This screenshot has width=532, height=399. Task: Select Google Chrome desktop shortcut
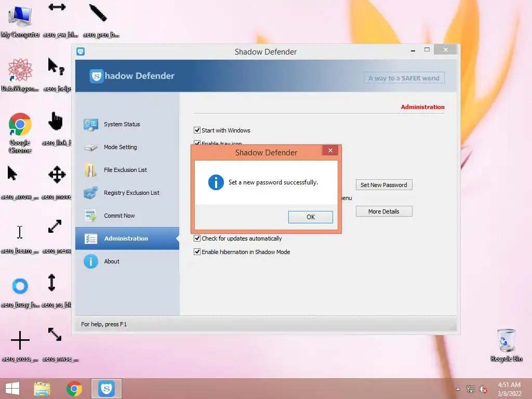point(20,132)
